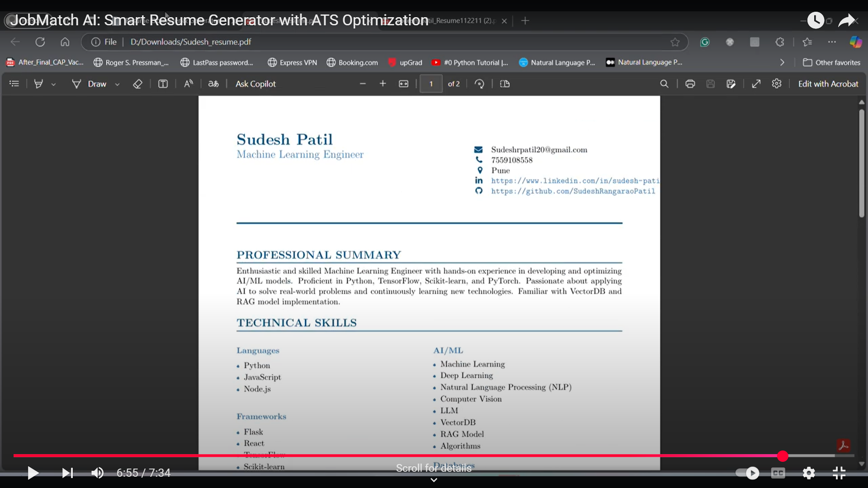Viewport: 868px width, 488px height.
Task: Expand hidden favorites bar chevron
Action: [782, 62]
